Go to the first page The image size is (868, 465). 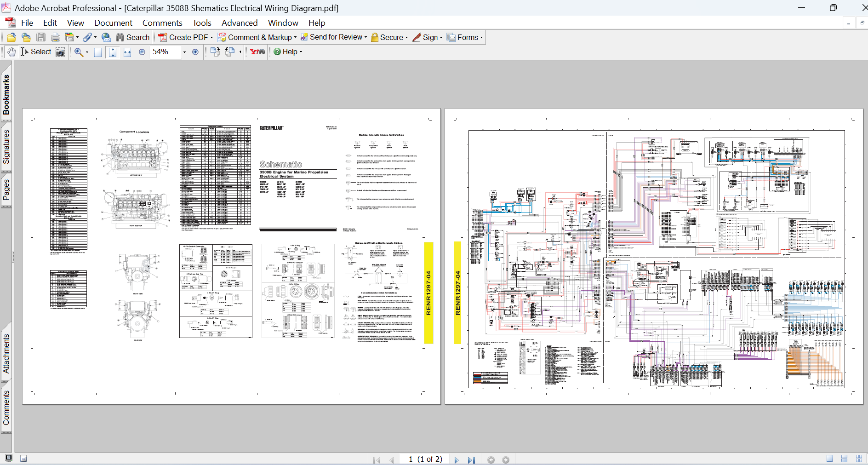[x=377, y=459]
